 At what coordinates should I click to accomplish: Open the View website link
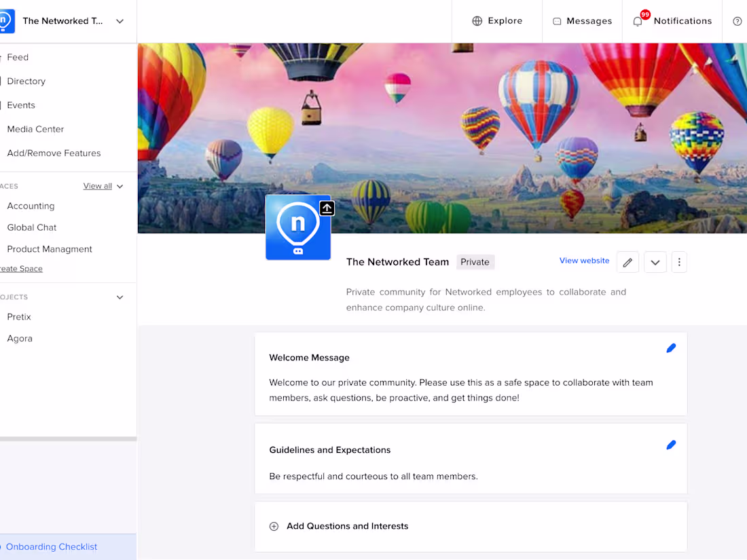click(584, 261)
